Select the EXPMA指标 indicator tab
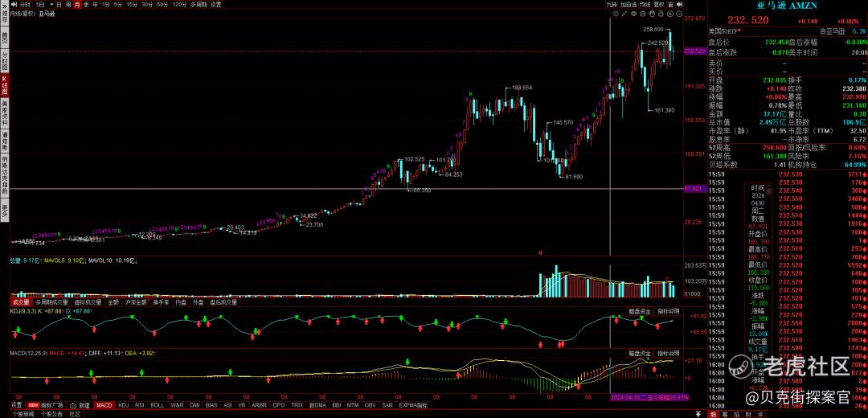Image resolution: width=868 pixels, height=418 pixels. (x=414, y=405)
